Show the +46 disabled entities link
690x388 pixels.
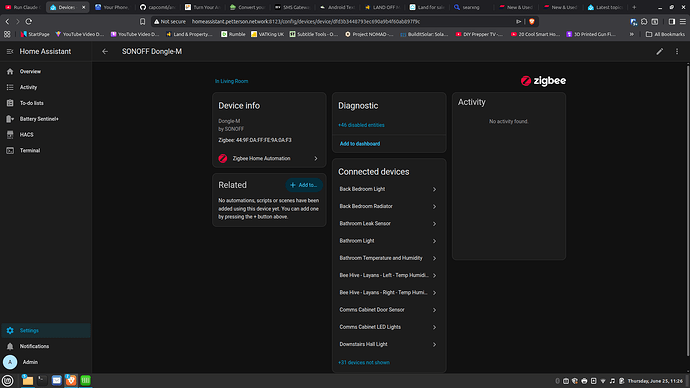[x=361, y=125]
